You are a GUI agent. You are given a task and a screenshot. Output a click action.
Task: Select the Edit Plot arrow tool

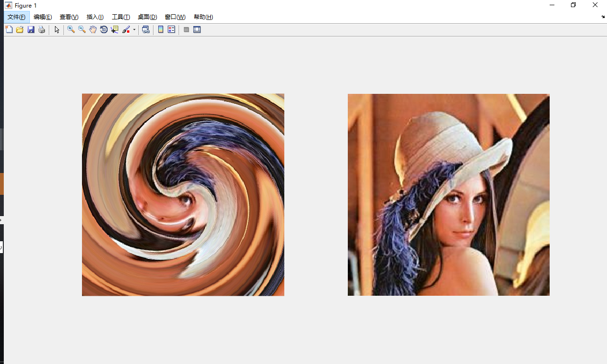click(57, 29)
